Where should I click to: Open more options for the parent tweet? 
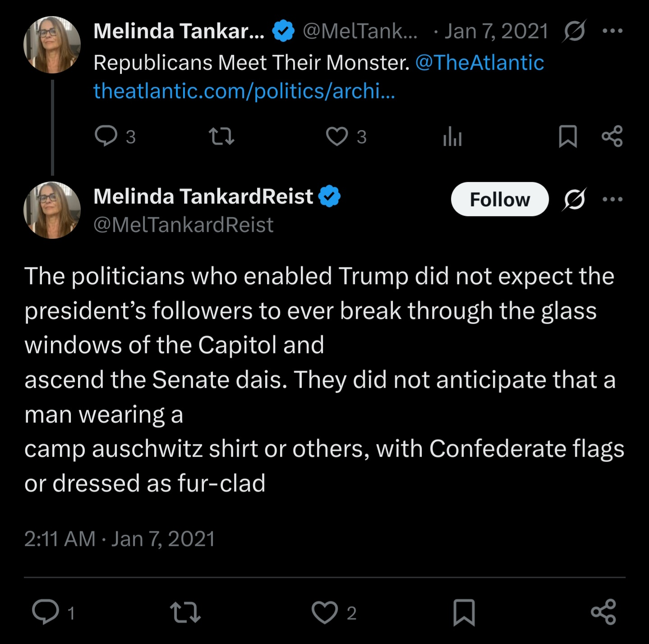click(x=612, y=31)
